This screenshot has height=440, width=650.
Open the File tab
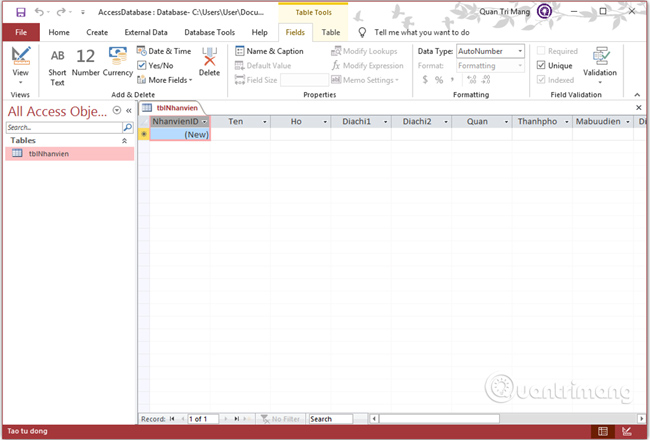tap(21, 32)
